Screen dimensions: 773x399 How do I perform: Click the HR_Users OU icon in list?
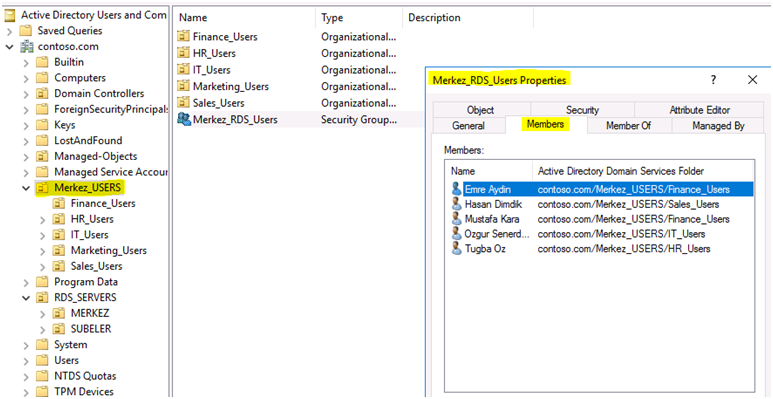(183, 53)
